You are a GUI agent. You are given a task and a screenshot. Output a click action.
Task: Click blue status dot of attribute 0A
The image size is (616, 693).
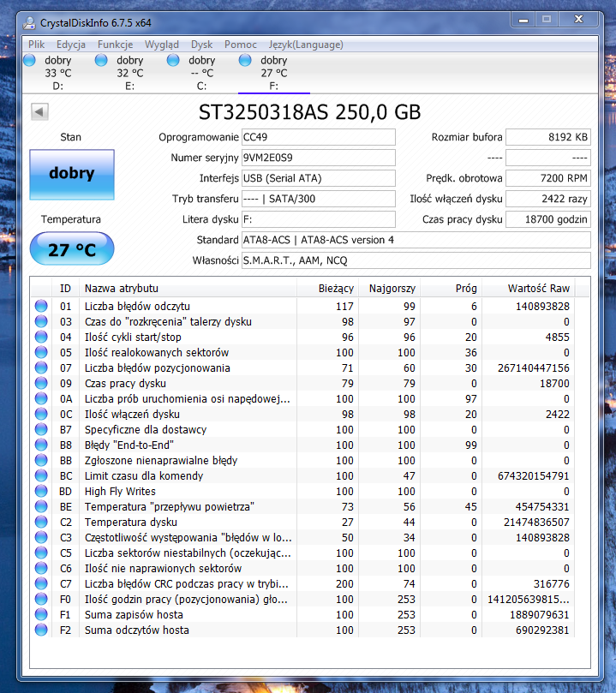[41, 398]
